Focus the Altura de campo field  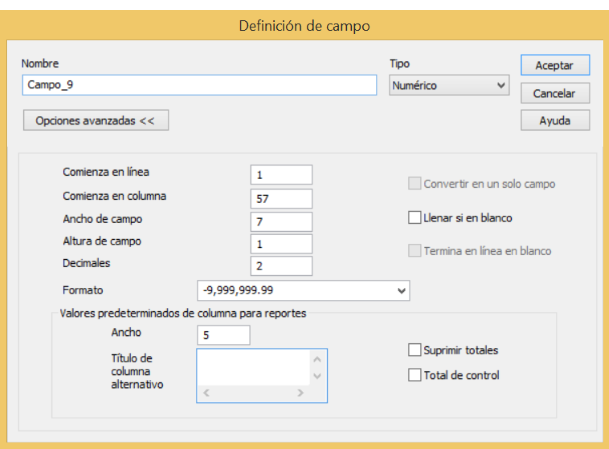tap(281, 243)
